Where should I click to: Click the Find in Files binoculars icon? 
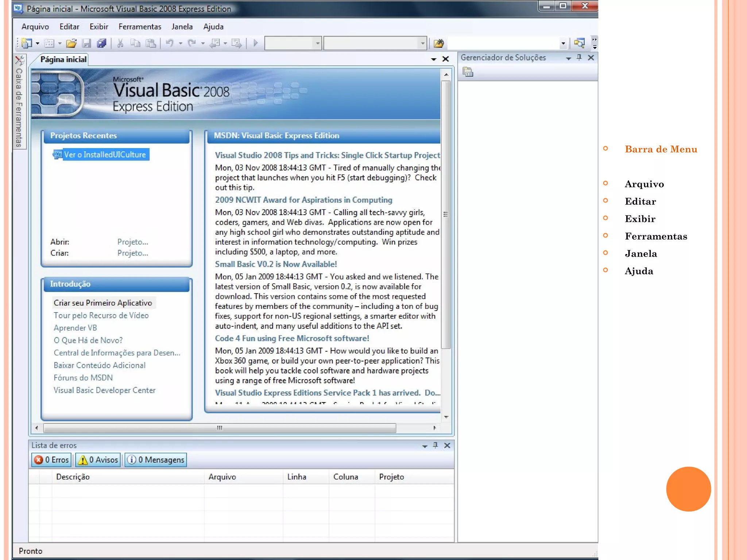(x=438, y=43)
